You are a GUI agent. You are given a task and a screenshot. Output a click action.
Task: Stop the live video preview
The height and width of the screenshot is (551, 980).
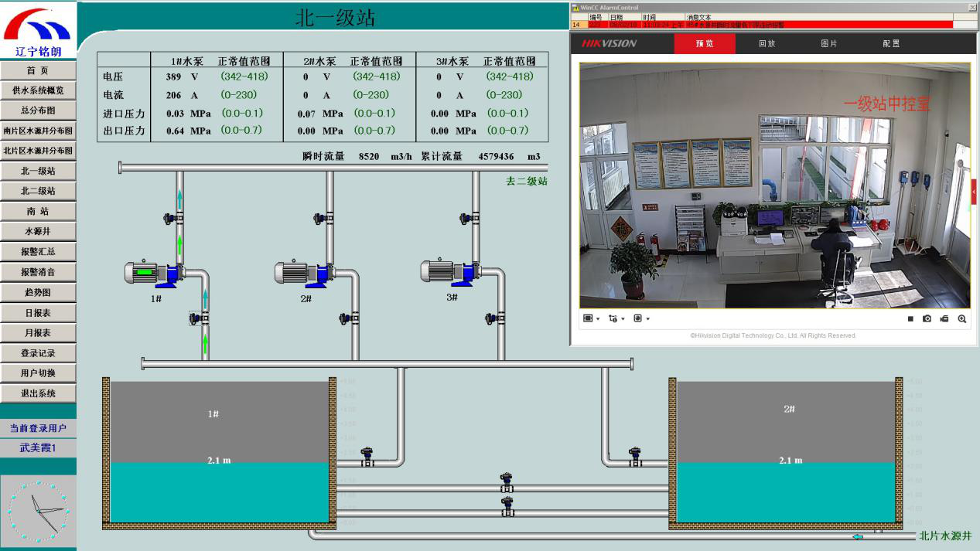coord(910,318)
